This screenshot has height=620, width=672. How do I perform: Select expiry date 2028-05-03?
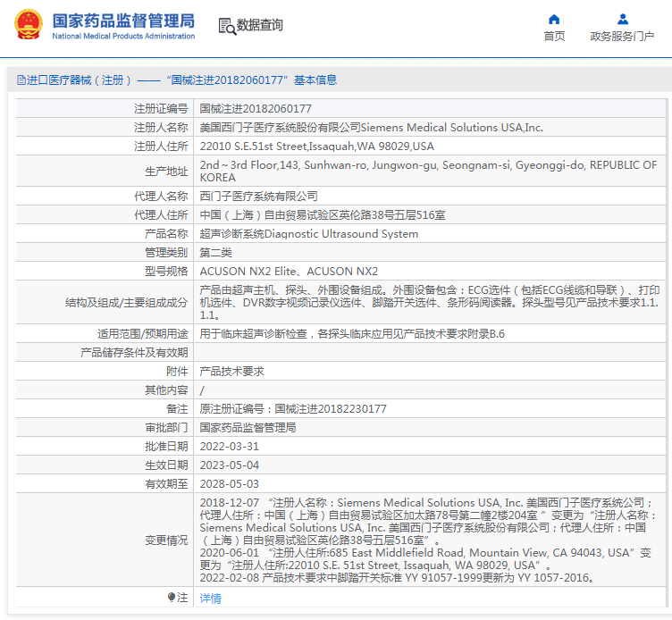[230, 484]
